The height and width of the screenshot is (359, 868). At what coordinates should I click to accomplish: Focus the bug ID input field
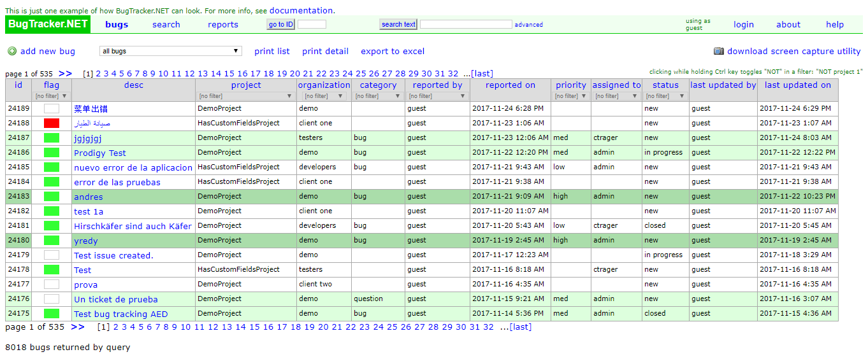pyautogui.click(x=312, y=24)
